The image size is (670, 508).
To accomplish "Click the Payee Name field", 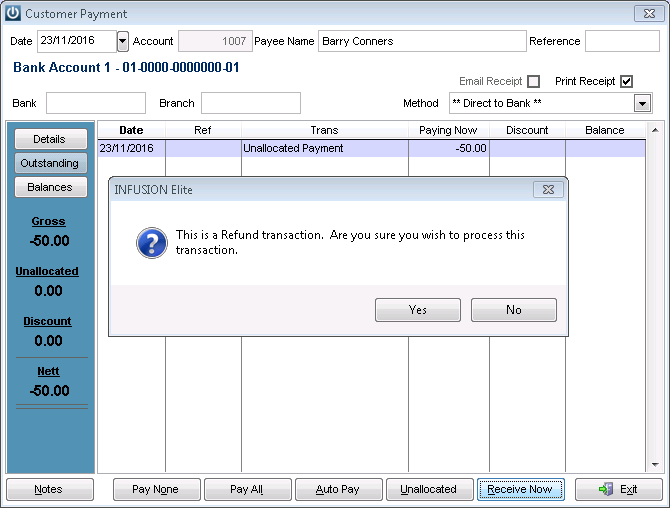I will 422,41.
